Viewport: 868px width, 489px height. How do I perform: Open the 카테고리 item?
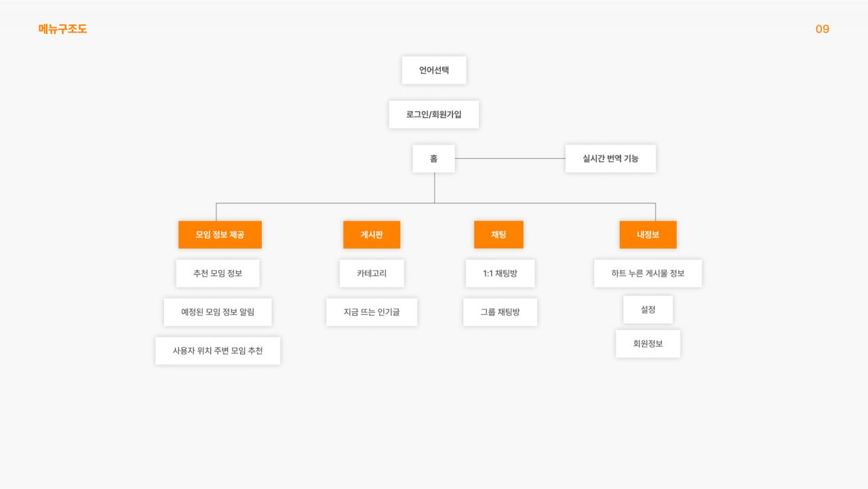(372, 273)
